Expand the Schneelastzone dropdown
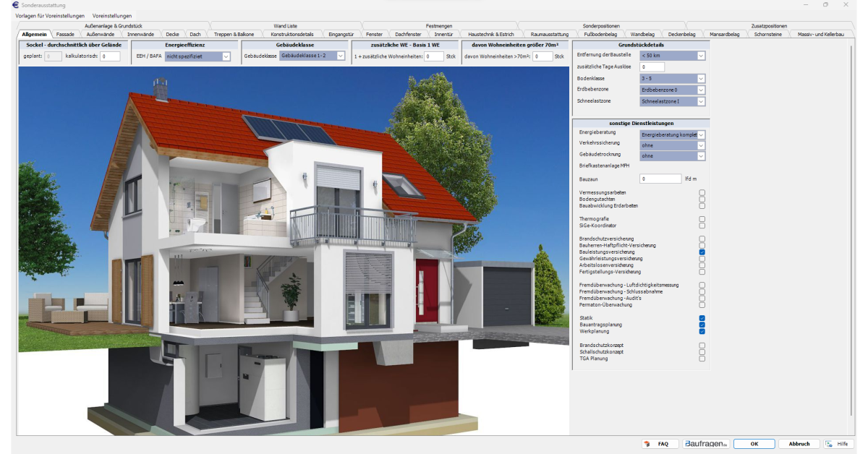 coord(673,101)
